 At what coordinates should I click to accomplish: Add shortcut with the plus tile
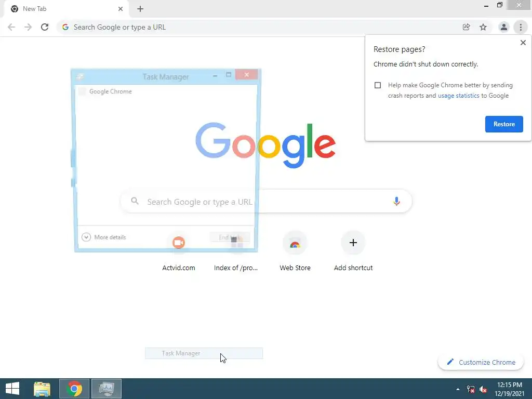click(353, 252)
